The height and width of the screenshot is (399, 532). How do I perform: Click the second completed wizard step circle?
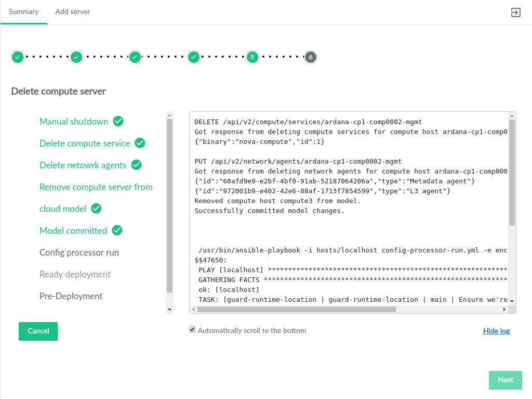(76, 57)
